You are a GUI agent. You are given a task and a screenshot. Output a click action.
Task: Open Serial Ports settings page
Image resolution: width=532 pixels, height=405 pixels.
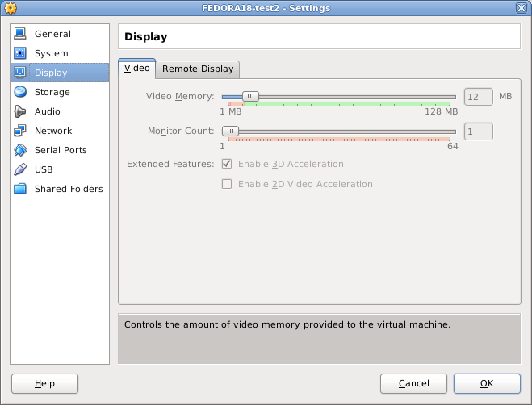click(60, 150)
